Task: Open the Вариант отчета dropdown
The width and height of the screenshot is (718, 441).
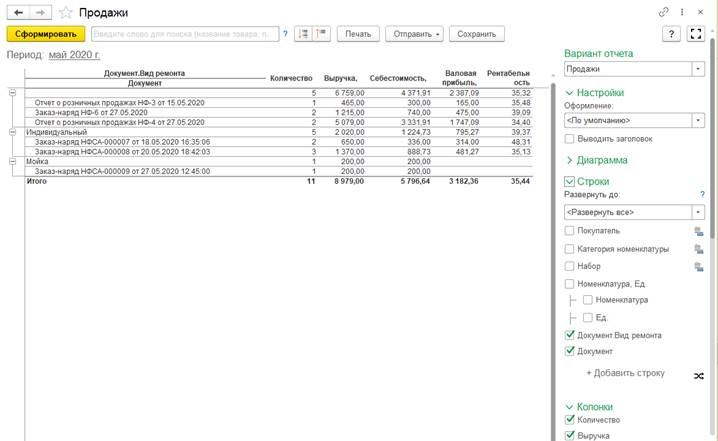Action: click(698, 69)
